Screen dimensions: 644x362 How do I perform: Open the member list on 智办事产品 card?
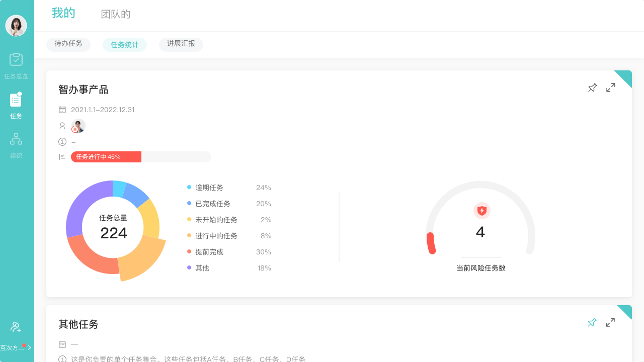[78, 126]
